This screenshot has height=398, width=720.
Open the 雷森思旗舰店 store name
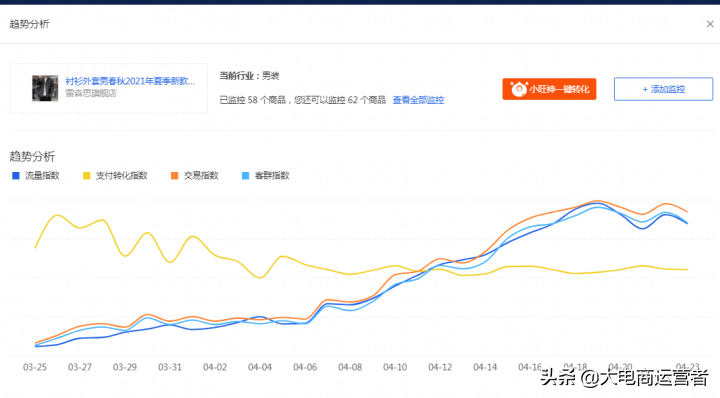[91, 93]
